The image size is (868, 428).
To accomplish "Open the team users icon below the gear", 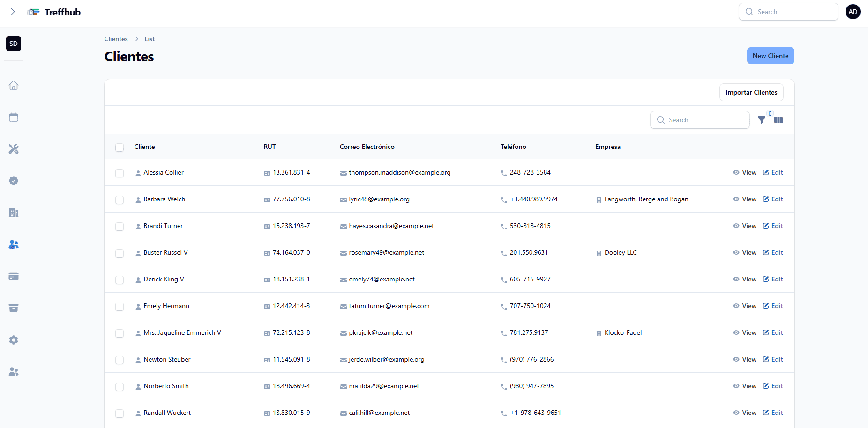I will (x=14, y=372).
